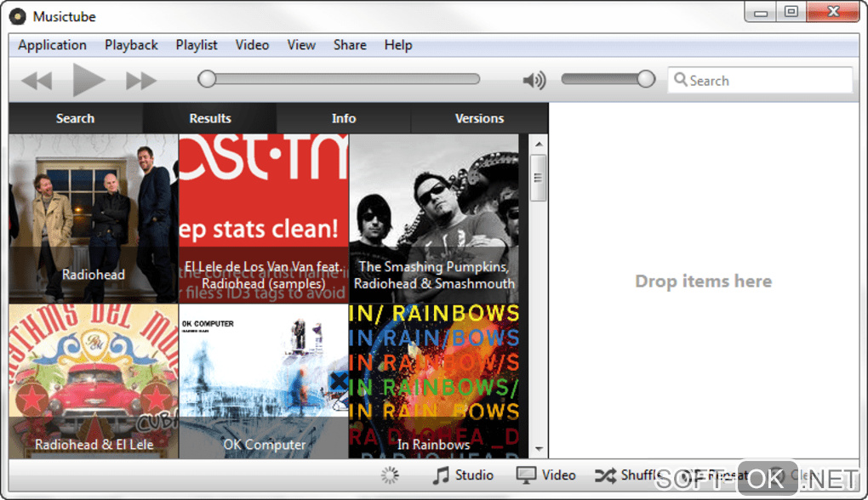
Task: Click the Musictube app icon in title bar
Action: click(x=17, y=17)
